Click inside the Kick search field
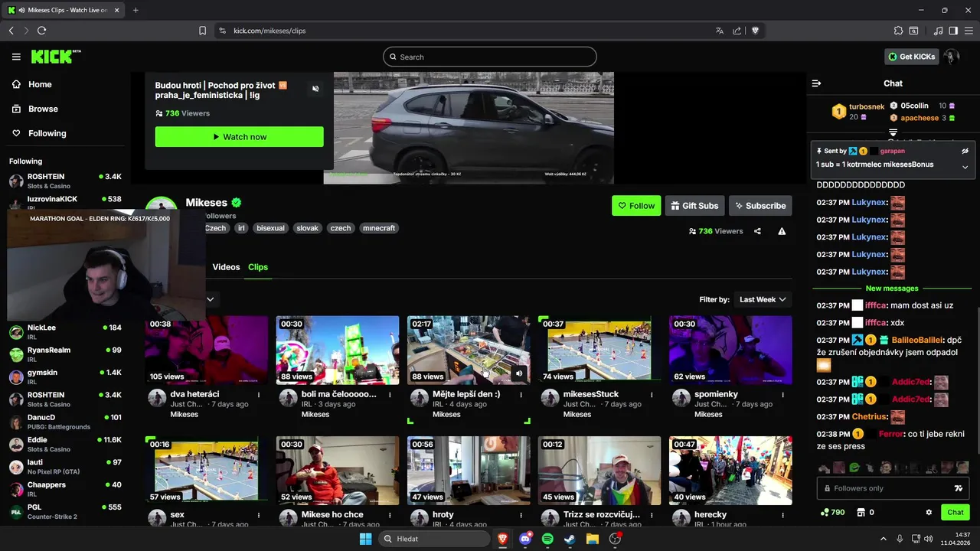 [490, 57]
